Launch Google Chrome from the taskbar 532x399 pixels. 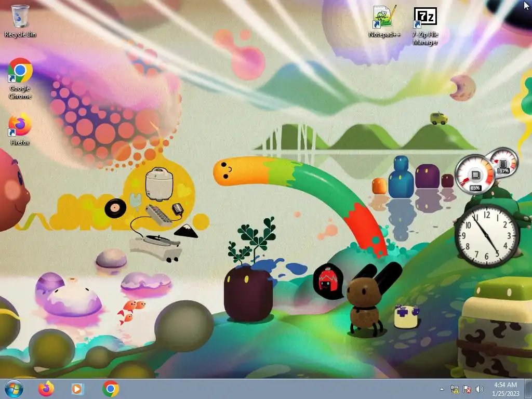[x=111, y=389]
